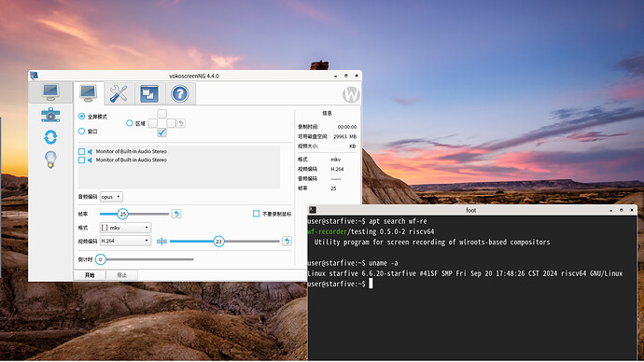The width and height of the screenshot is (644, 362).
Task: Open the blue question mark help tab
Action: point(180,93)
